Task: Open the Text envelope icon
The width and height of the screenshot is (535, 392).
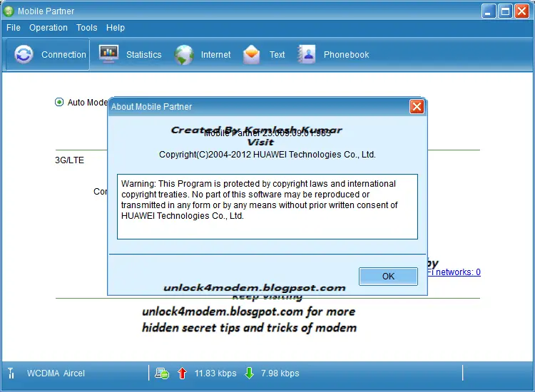Action: coord(252,55)
